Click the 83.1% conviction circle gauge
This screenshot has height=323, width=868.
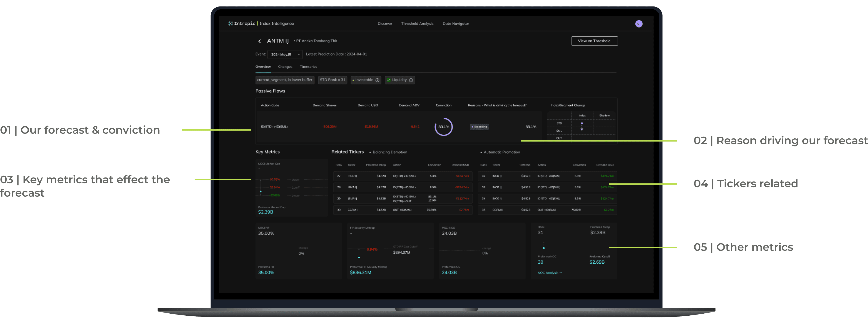pos(443,127)
